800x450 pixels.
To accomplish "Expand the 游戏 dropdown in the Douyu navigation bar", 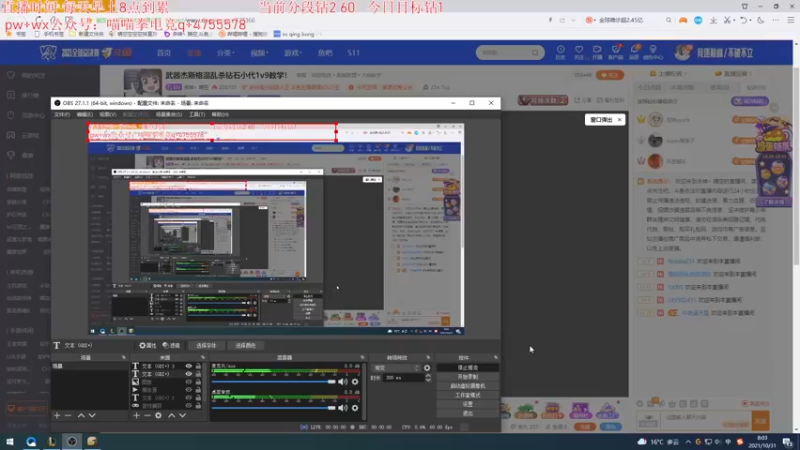I will tap(293, 53).
